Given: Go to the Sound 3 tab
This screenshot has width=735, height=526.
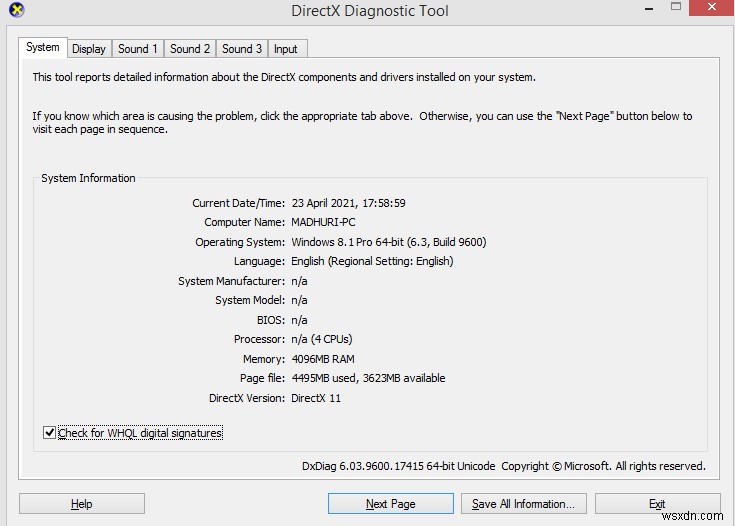Looking at the screenshot, I should [242, 49].
